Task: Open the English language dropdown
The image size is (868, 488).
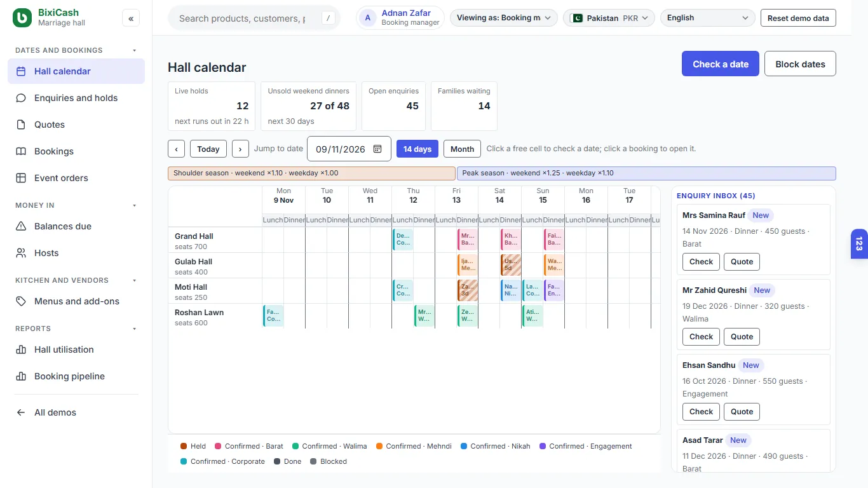Action: [x=708, y=18]
